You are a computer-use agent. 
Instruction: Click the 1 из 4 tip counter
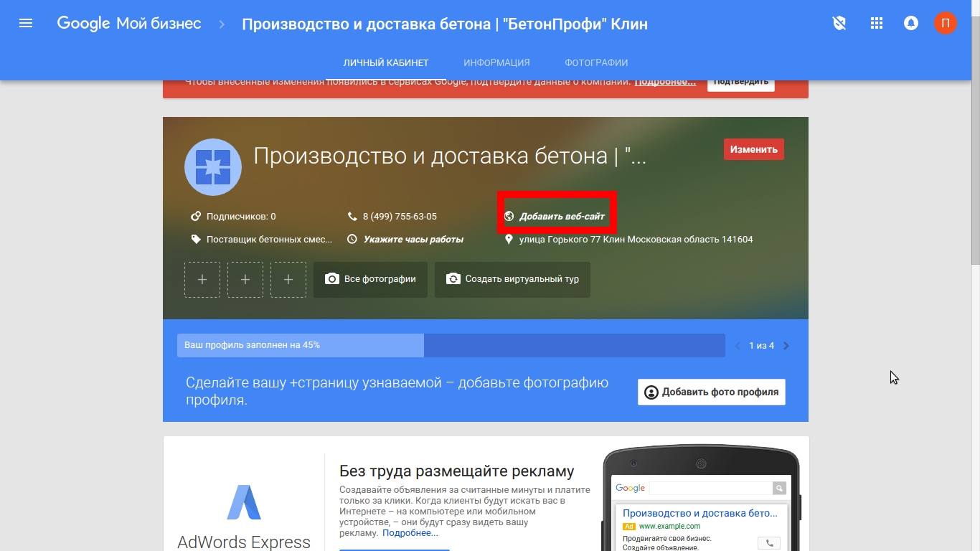[x=762, y=346]
